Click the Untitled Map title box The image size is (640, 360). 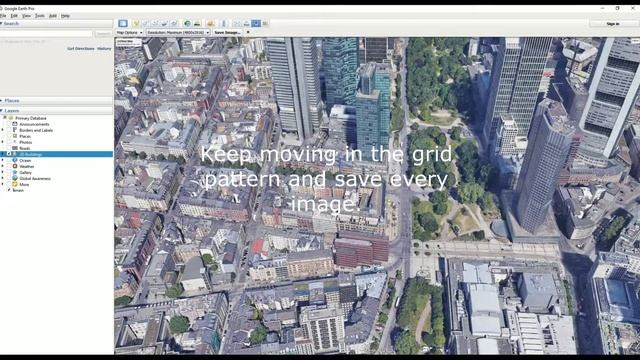pos(128,42)
